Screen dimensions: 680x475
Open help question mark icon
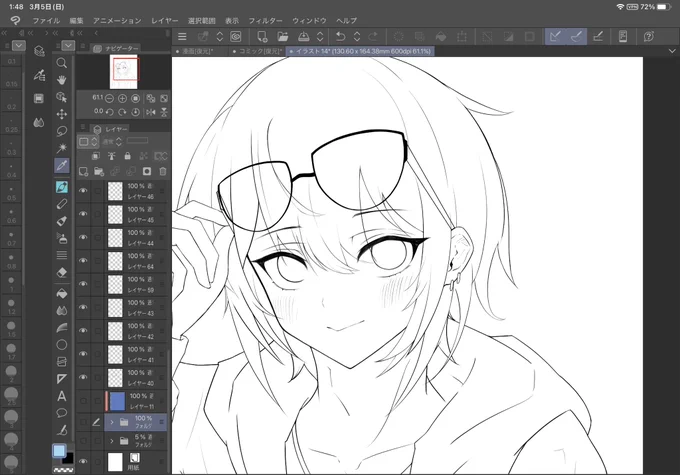(x=648, y=36)
